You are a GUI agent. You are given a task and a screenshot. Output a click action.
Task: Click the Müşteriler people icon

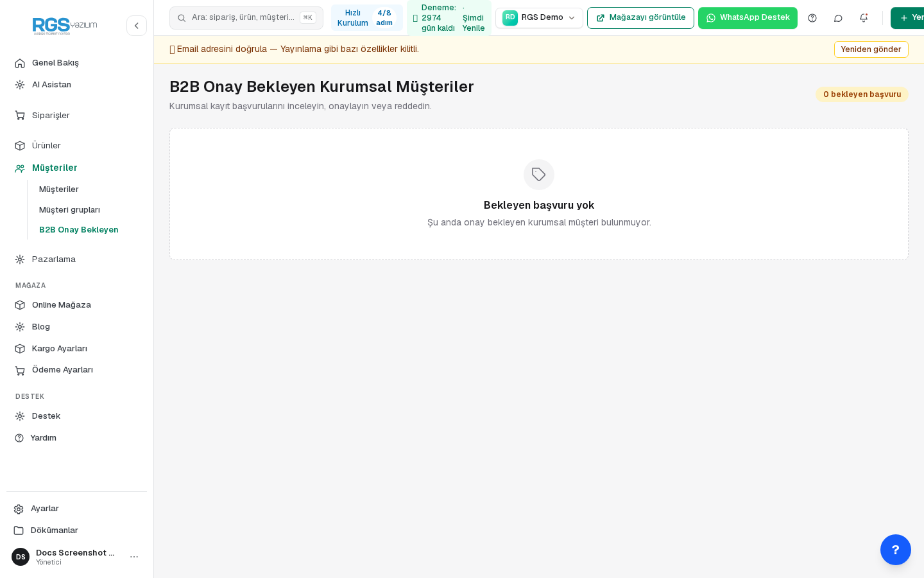pyautogui.click(x=20, y=168)
